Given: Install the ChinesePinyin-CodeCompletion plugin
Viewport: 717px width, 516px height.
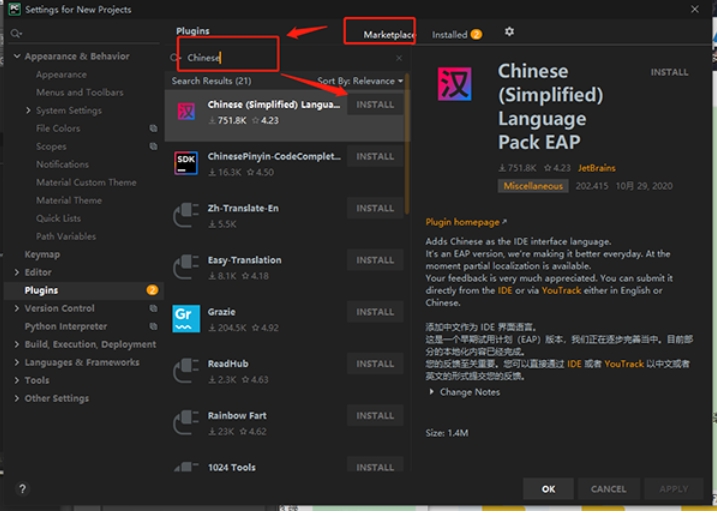Looking at the screenshot, I should coord(375,156).
